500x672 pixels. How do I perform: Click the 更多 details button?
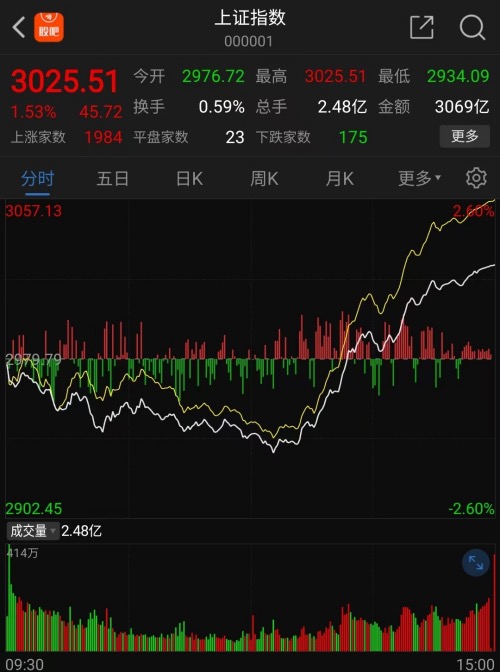464,136
